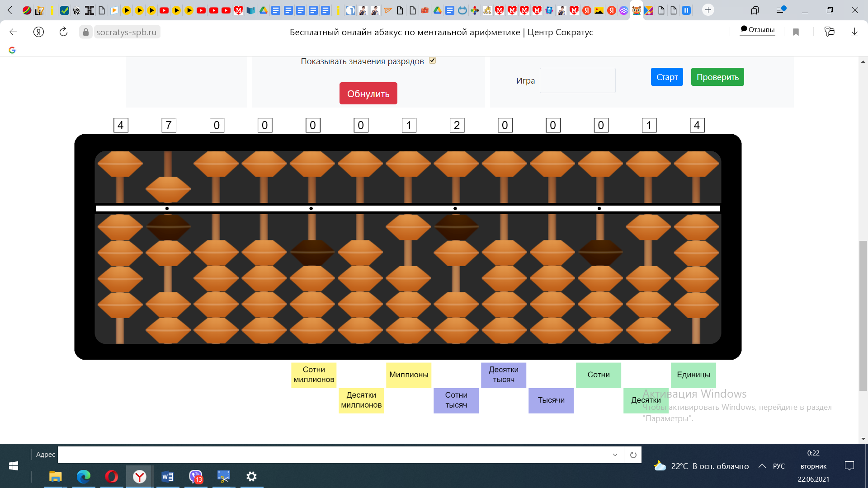Click the Единицы column label

[693, 375]
